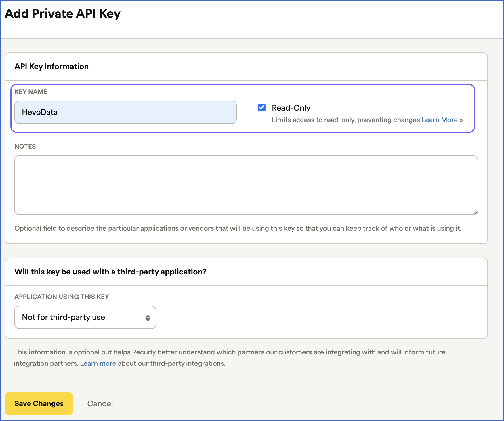Click the 'Limits access to read-only' description
The image size is (504, 421).
(x=346, y=120)
